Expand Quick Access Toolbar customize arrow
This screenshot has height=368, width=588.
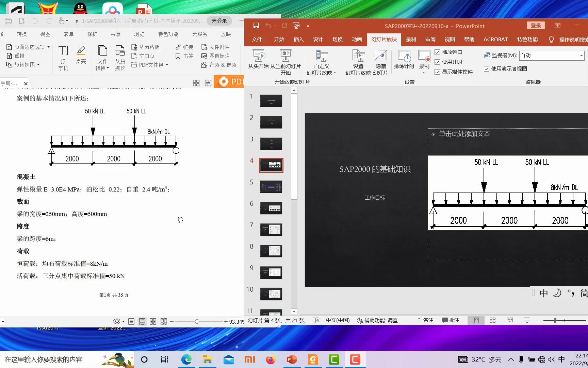pyautogui.click(x=308, y=26)
